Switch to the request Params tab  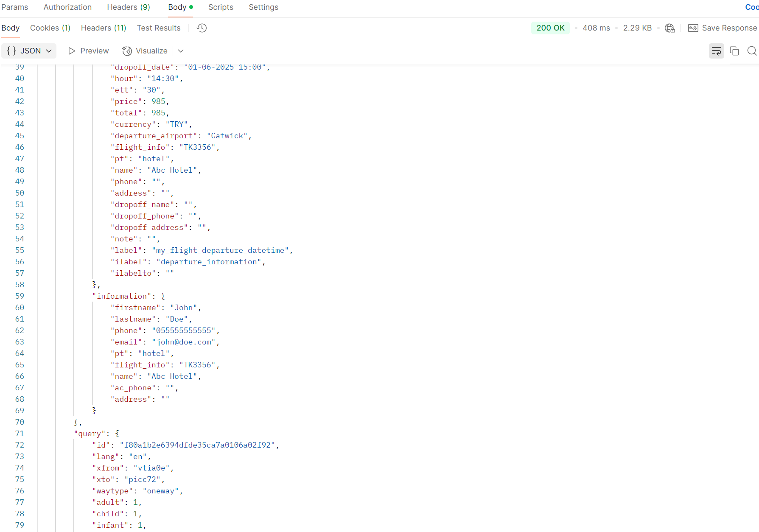14,7
